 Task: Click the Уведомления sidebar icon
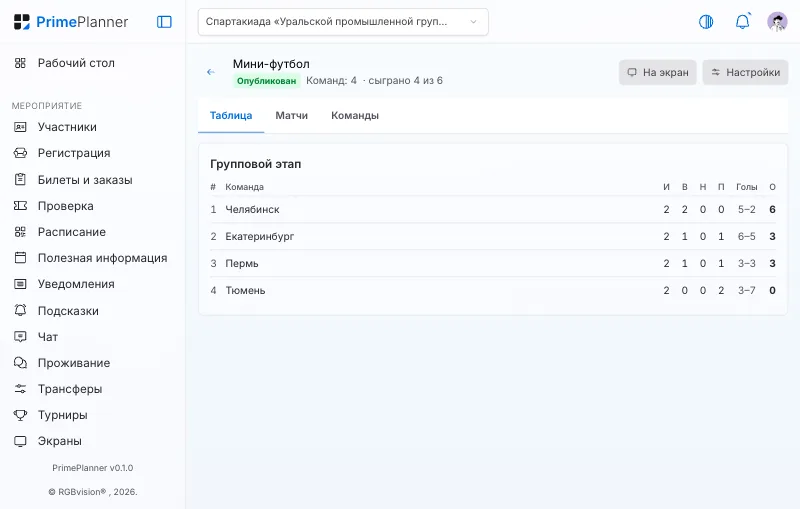20,284
